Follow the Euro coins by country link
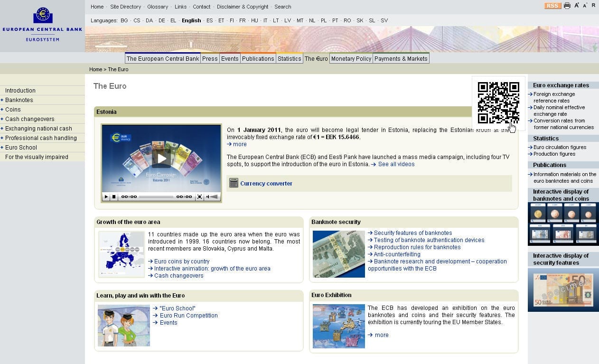 pos(181,261)
